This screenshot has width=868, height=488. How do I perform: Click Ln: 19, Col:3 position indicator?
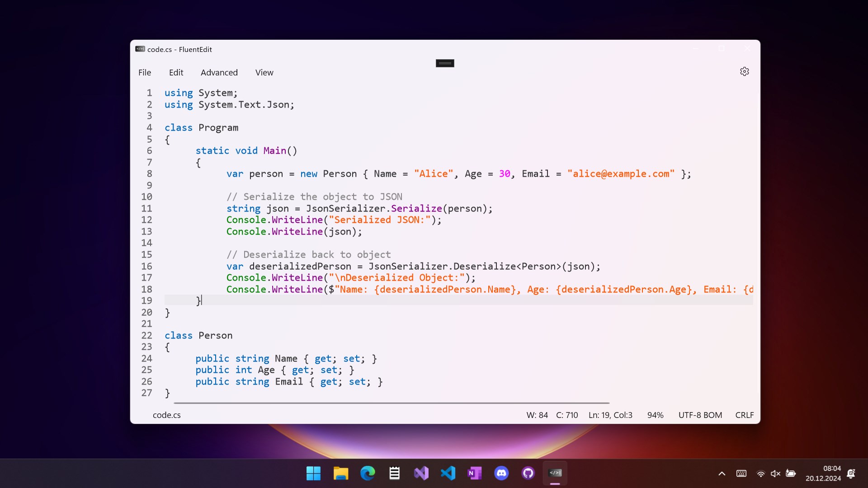tap(610, 415)
